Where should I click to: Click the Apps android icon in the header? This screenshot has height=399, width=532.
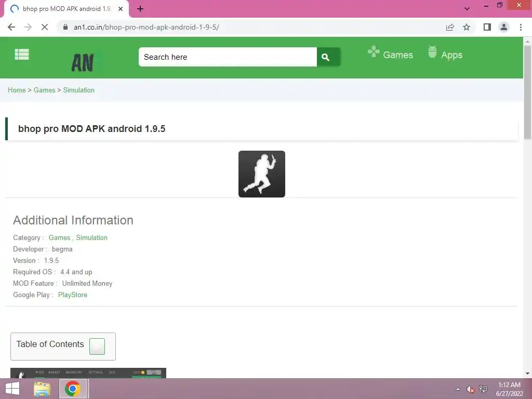tap(432, 52)
